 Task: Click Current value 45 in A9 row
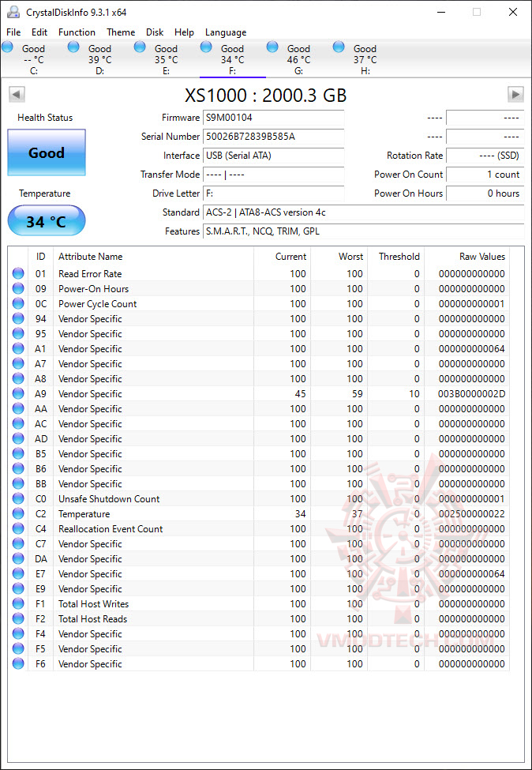click(x=301, y=394)
